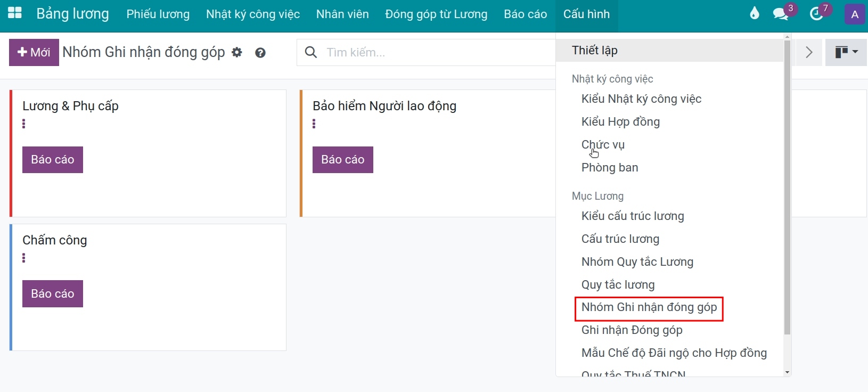Open the Đóng góp từ Lương menu
This screenshot has height=392, width=868.
pos(436,14)
